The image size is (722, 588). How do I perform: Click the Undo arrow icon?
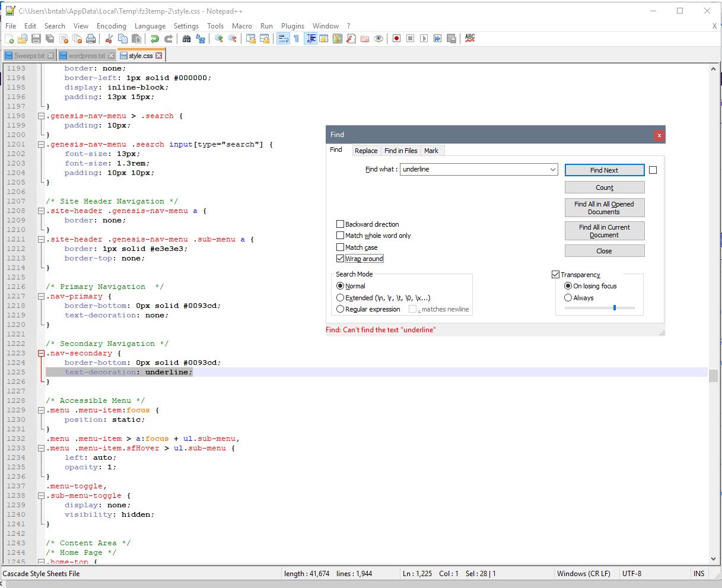tap(154, 39)
